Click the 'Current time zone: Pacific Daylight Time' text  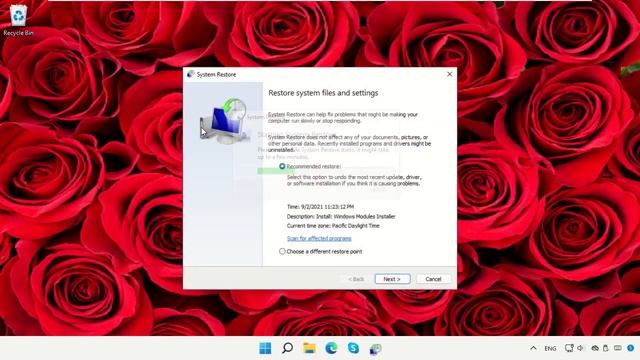(333, 226)
